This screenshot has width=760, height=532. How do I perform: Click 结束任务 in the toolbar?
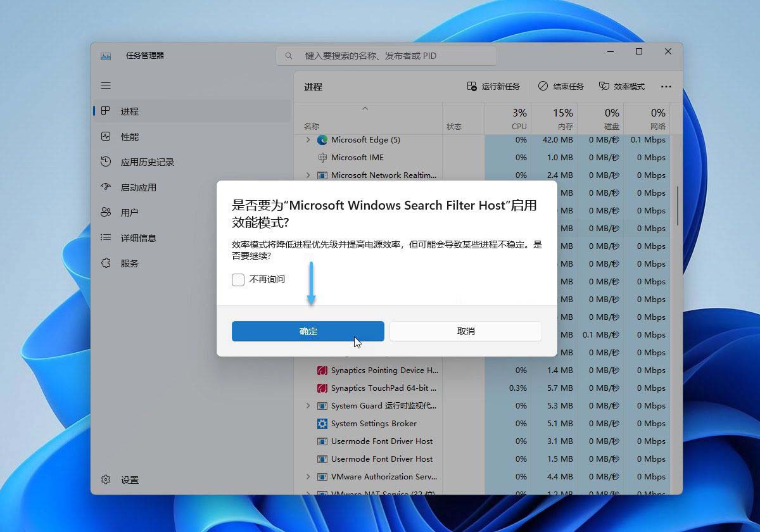pos(561,86)
